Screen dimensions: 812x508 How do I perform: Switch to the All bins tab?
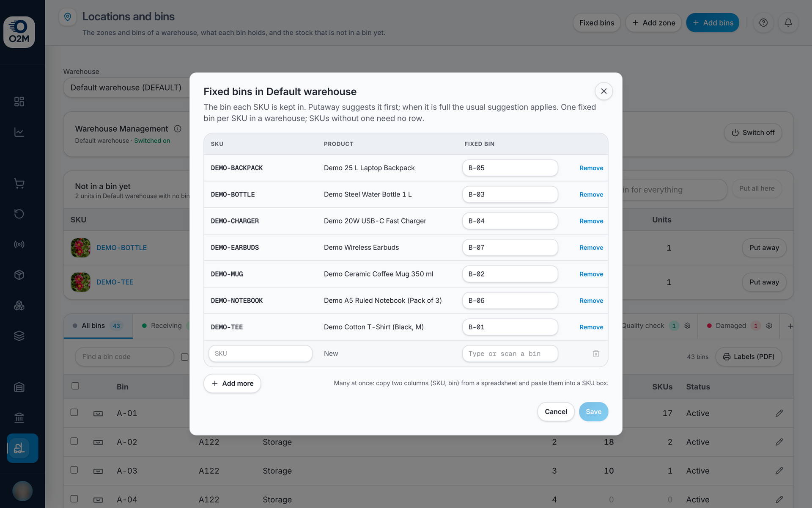click(x=98, y=326)
